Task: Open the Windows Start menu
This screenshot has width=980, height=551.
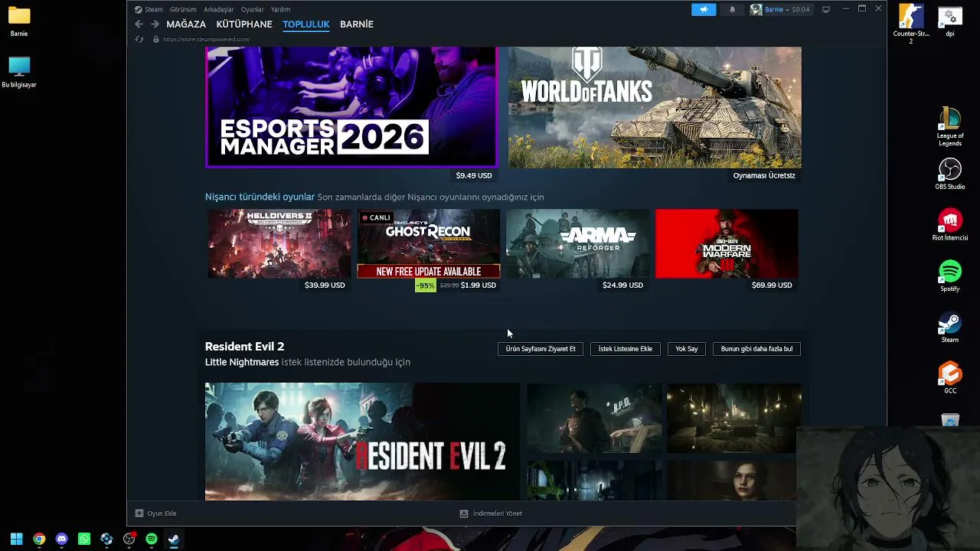Action: click(x=17, y=539)
